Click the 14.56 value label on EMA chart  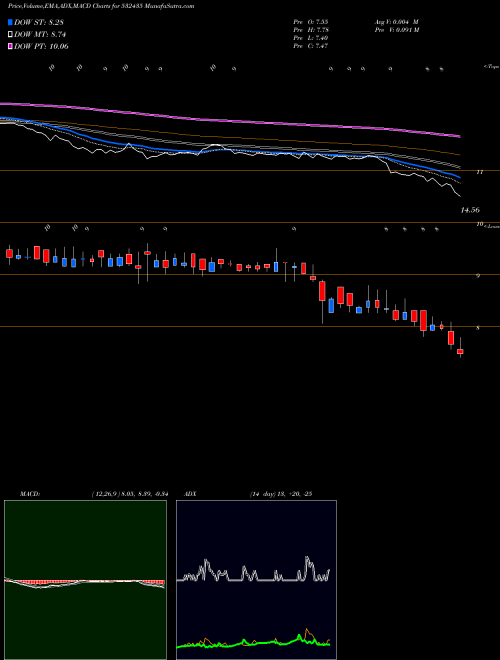[470, 210]
